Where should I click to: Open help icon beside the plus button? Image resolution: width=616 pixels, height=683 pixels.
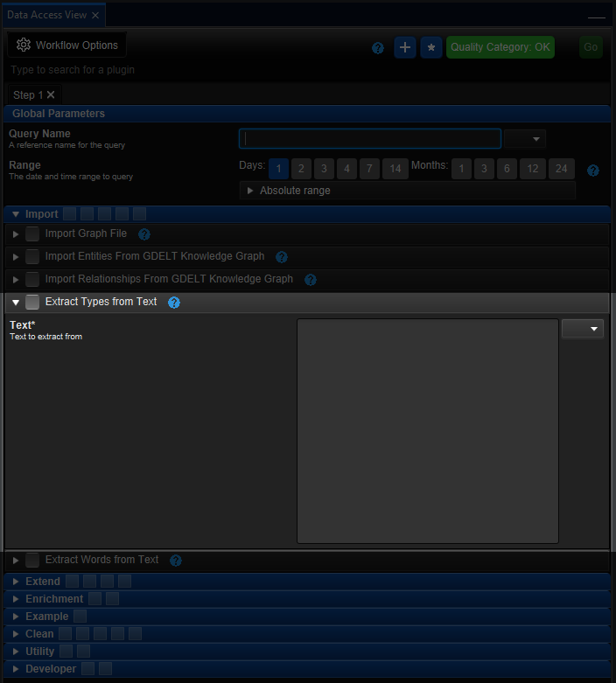[x=377, y=48]
